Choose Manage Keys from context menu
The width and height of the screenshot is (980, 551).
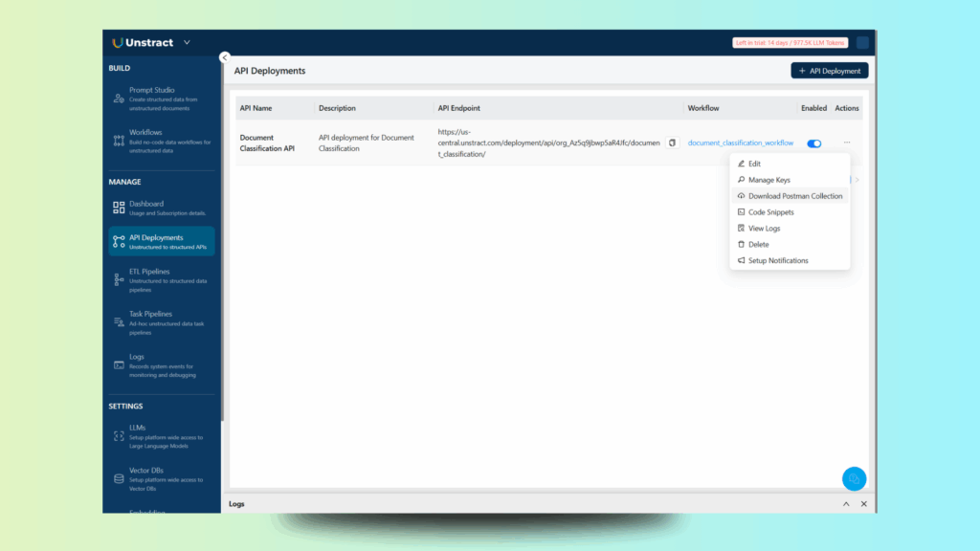pyautogui.click(x=768, y=180)
